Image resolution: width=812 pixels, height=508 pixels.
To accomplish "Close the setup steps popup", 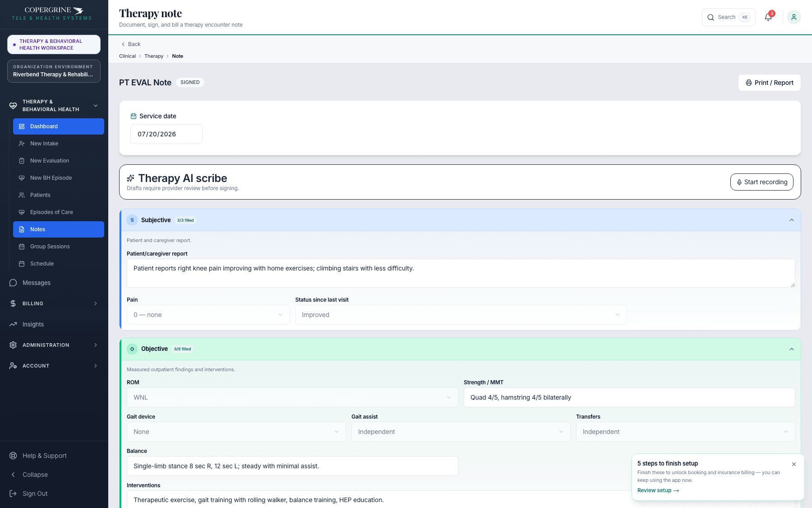I will point(794,464).
